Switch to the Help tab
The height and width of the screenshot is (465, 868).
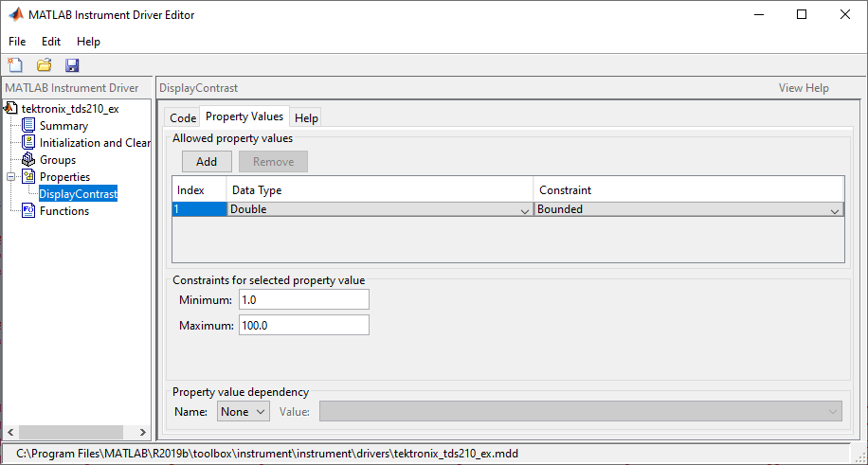pyautogui.click(x=306, y=118)
